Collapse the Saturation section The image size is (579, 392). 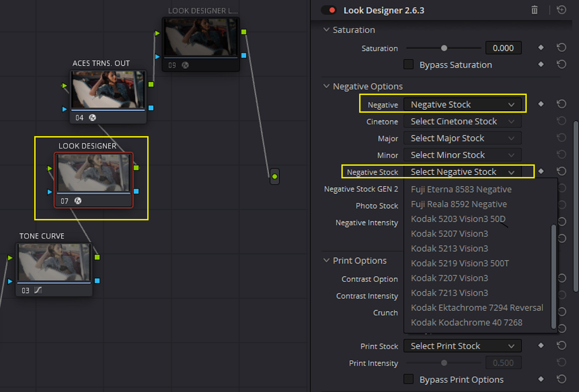coord(326,29)
